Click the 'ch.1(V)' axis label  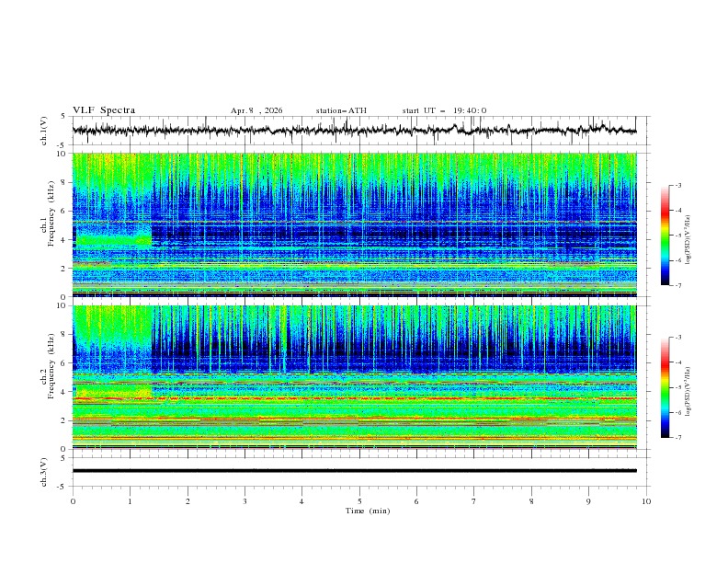pos(44,131)
